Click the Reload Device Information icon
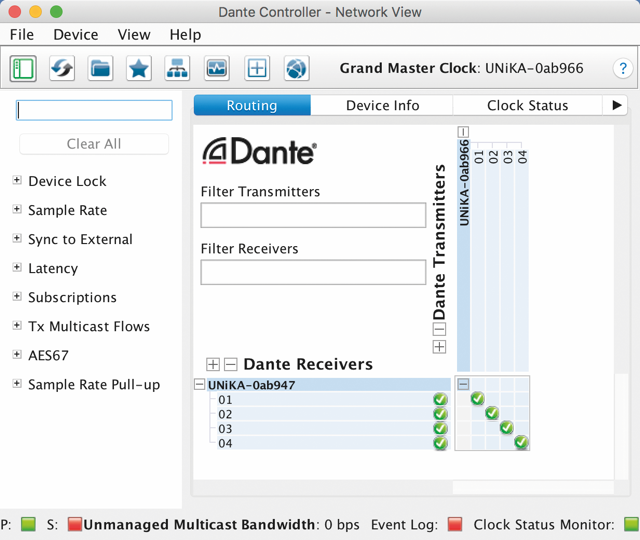Screen dimensions: 640x540 click(x=62, y=68)
